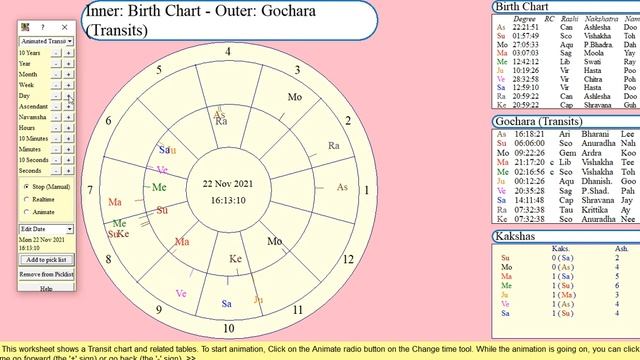Click the question mark help icon
Screen dimensions: 640x360
coord(43,27)
